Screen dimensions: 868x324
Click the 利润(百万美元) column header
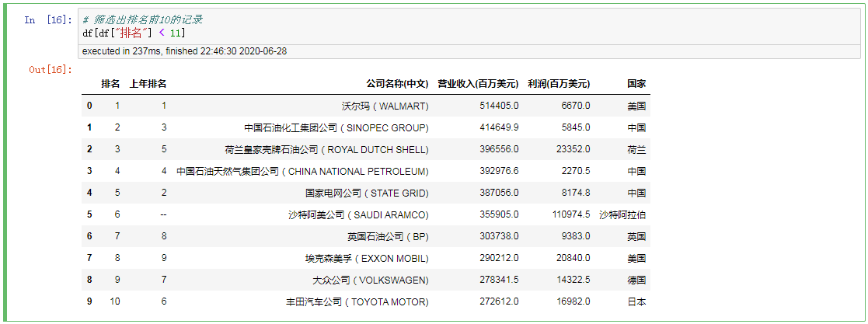[558, 84]
